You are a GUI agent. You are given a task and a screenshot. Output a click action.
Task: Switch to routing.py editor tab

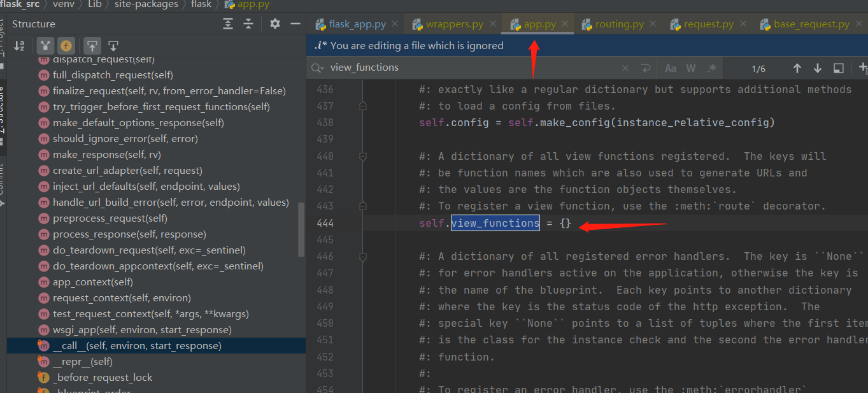click(620, 24)
